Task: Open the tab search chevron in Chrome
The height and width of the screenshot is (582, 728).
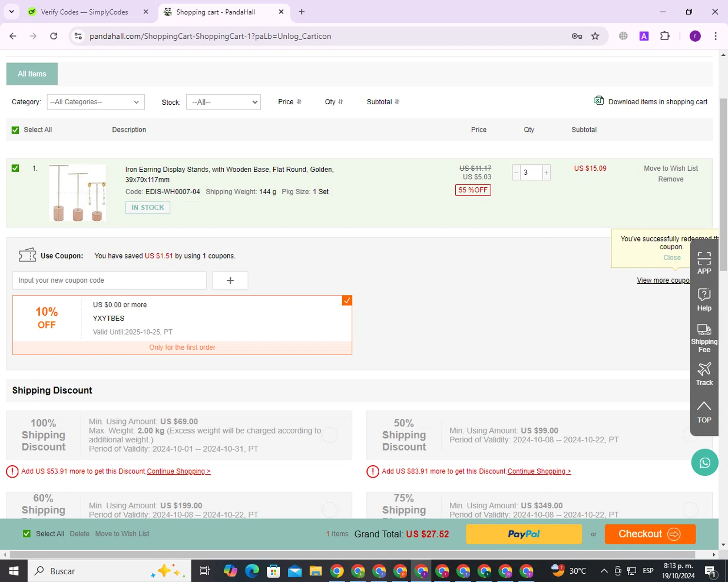Action: tap(12, 12)
